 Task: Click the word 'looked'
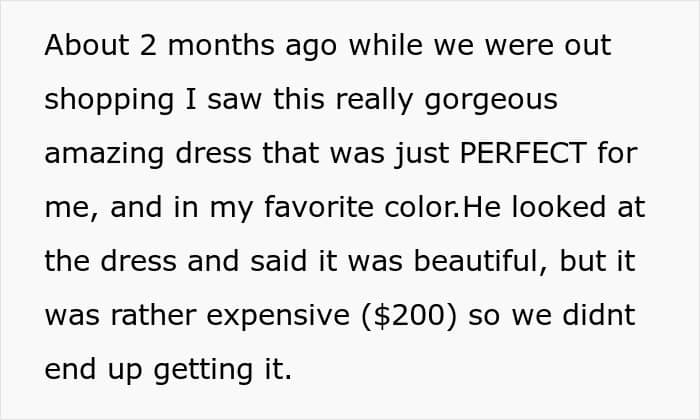click(x=558, y=207)
